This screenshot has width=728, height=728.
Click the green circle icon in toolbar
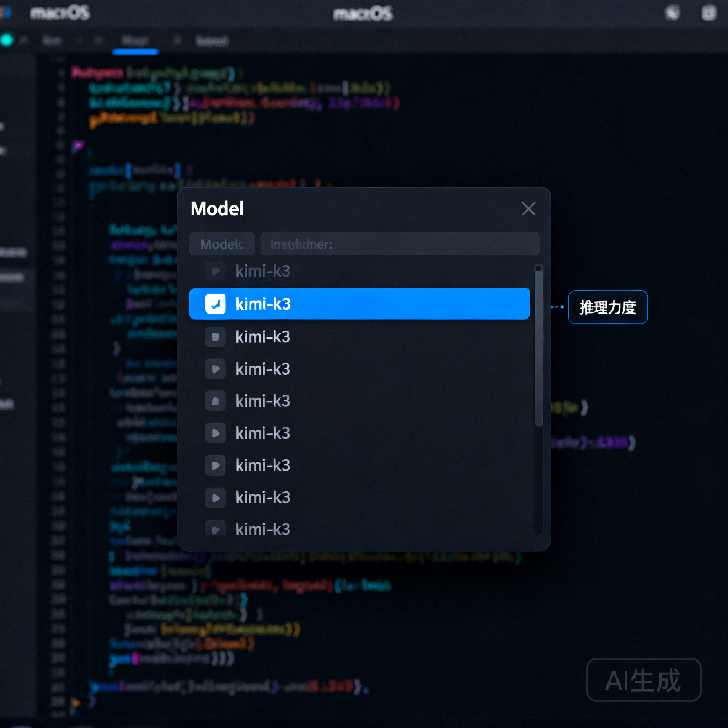[7, 40]
